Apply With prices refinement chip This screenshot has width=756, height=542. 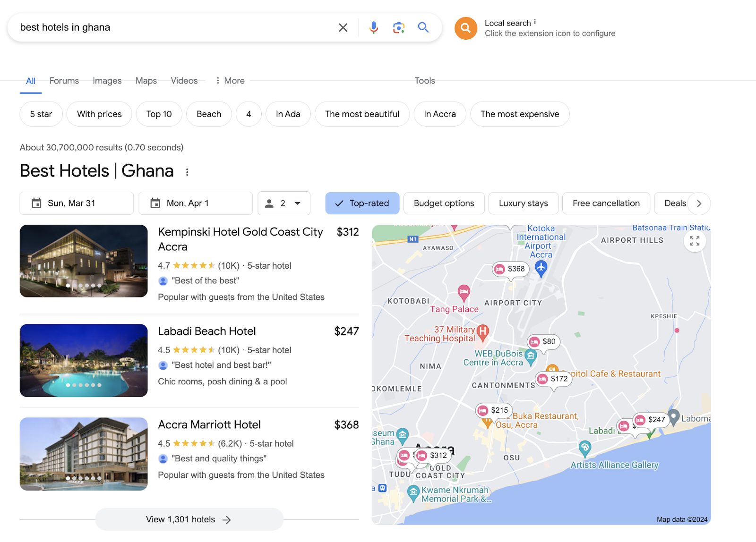(x=99, y=114)
